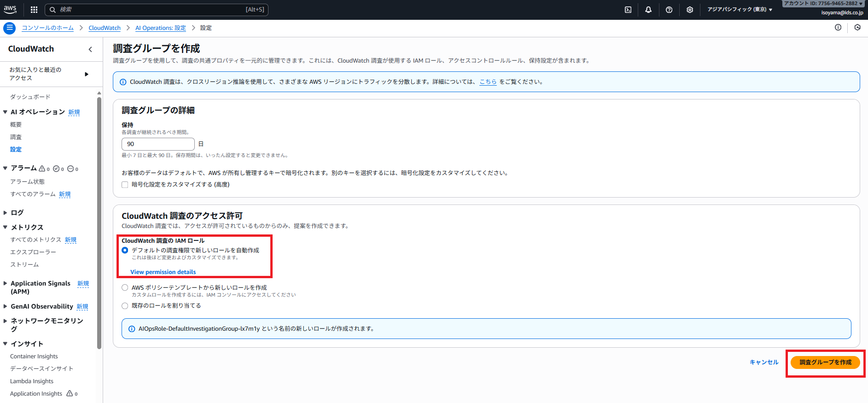Click the orange 調査グループを作成 button
Image resolution: width=868 pixels, height=403 pixels.
[x=825, y=362]
